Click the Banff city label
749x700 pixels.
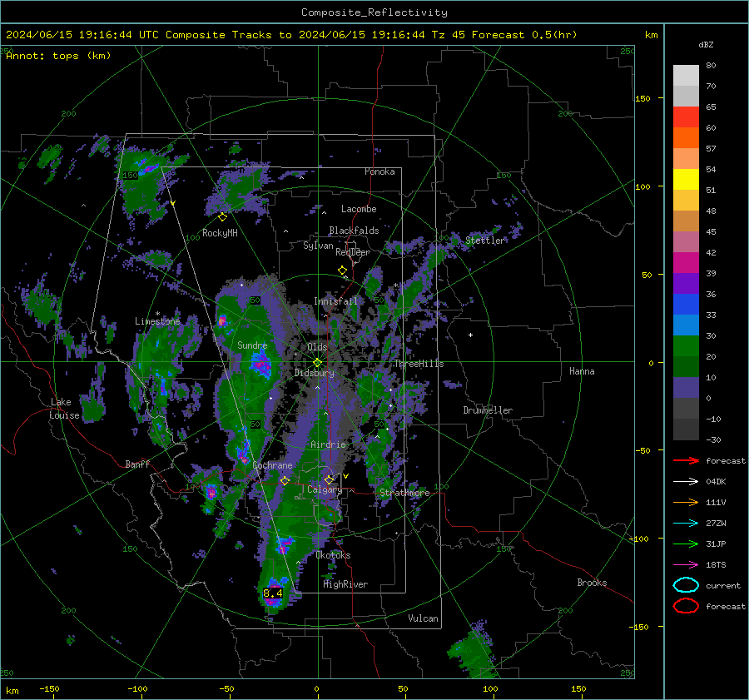tap(137, 464)
